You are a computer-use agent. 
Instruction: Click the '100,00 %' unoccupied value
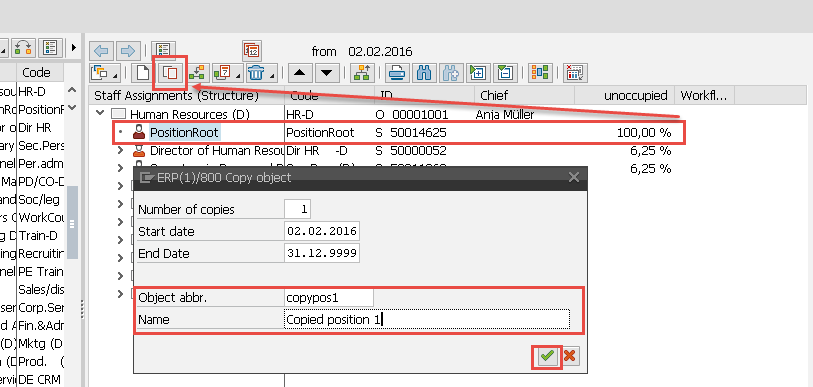click(x=644, y=133)
